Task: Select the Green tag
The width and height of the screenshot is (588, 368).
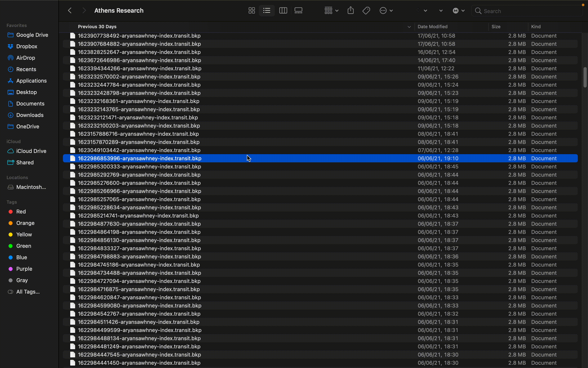Action: (19, 246)
